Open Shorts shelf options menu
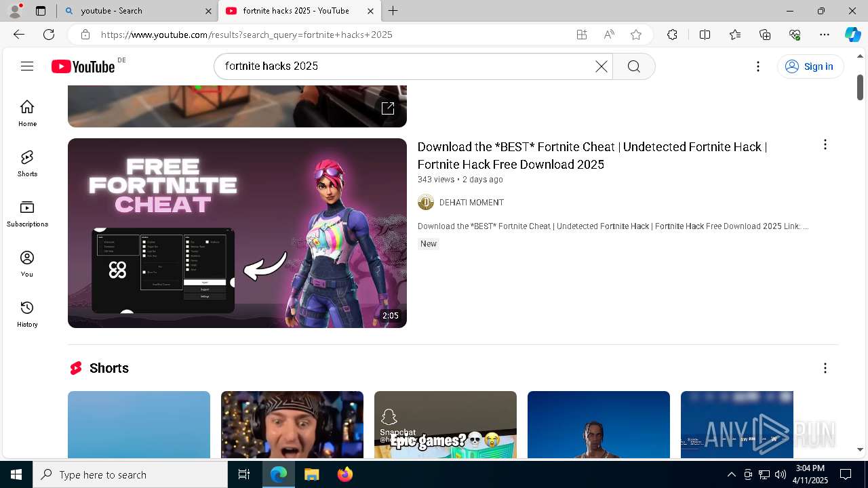 pyautogui.click(x=825, y=368)
